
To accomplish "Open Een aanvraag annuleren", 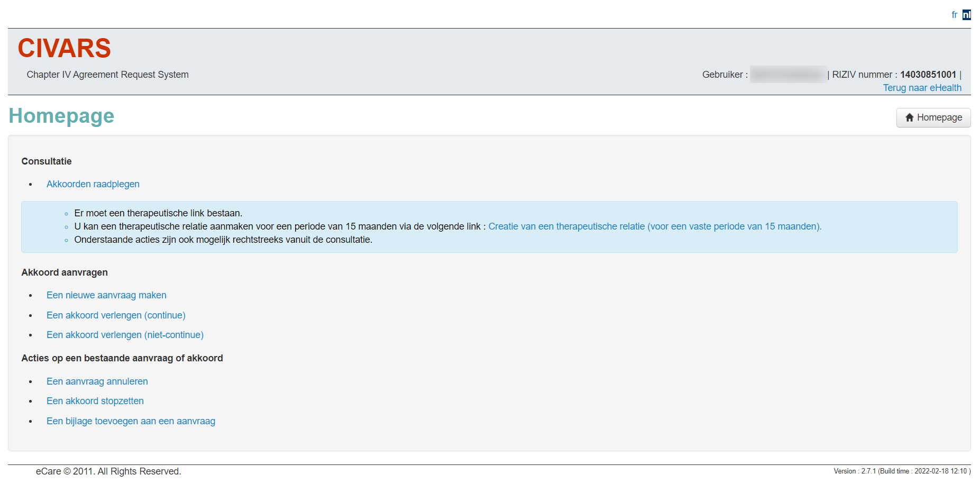I will tap(97, 381).
